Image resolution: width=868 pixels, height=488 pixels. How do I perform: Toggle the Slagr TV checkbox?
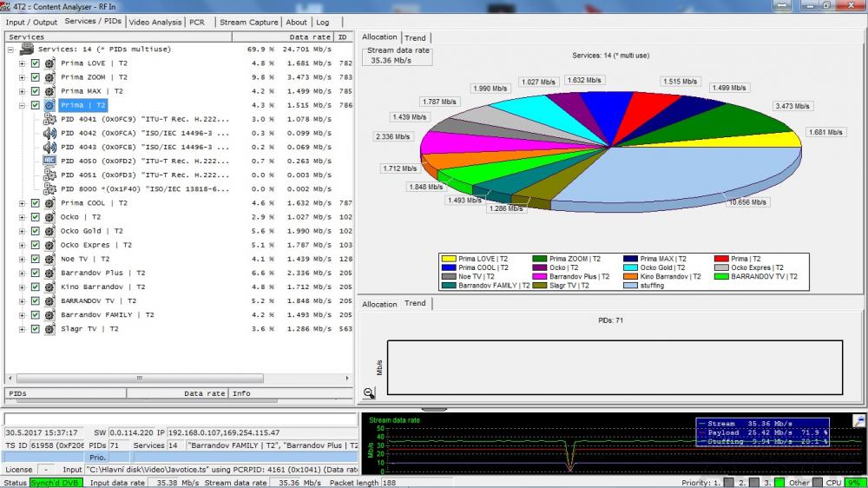coord(36,328)
